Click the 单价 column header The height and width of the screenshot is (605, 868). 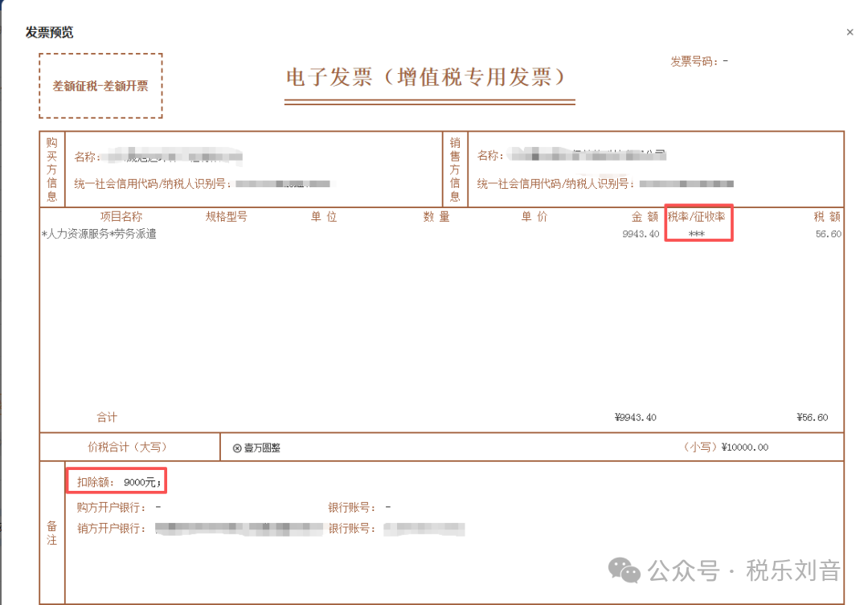534,216
